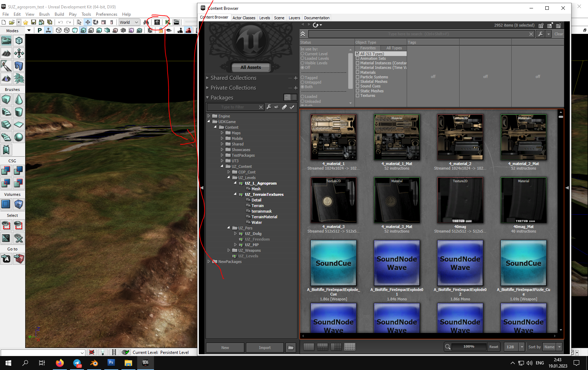Switch to the Scene tab

pyautogui.click(x=279, y=18)
